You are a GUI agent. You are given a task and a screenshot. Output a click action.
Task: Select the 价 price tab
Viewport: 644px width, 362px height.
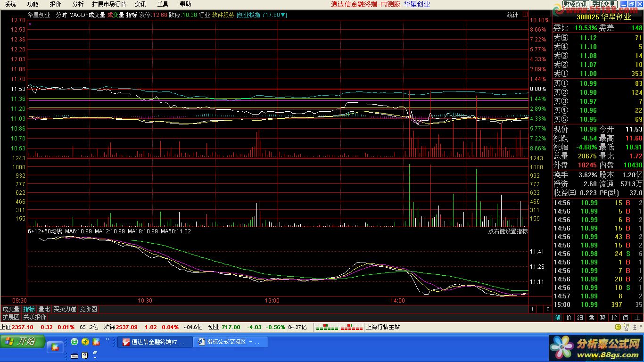[569, 318]
